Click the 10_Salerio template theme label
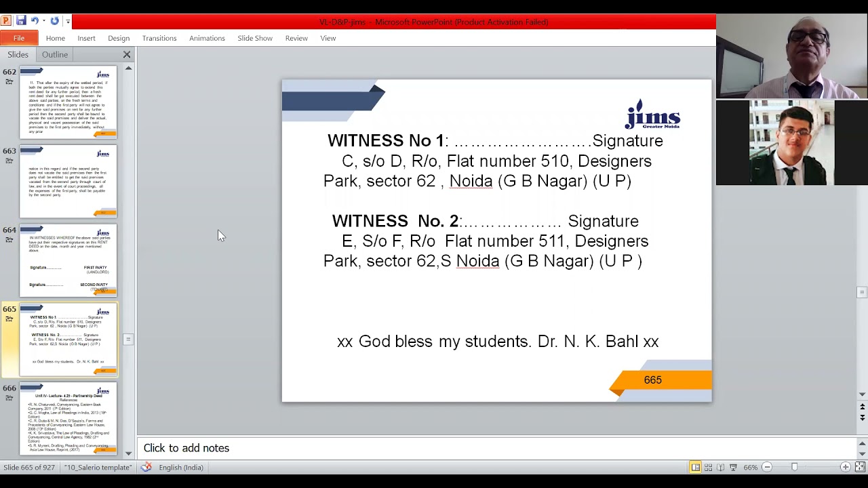 (98, 467)
